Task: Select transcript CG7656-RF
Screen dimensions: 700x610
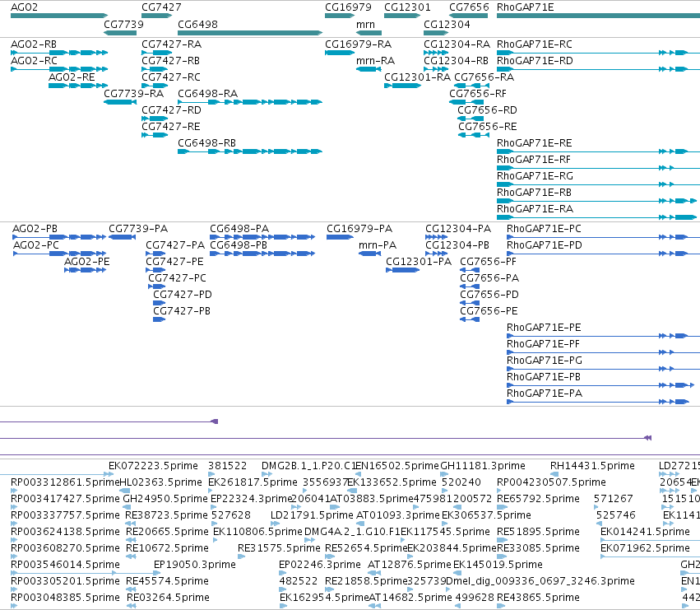Action: coord(478,93)
